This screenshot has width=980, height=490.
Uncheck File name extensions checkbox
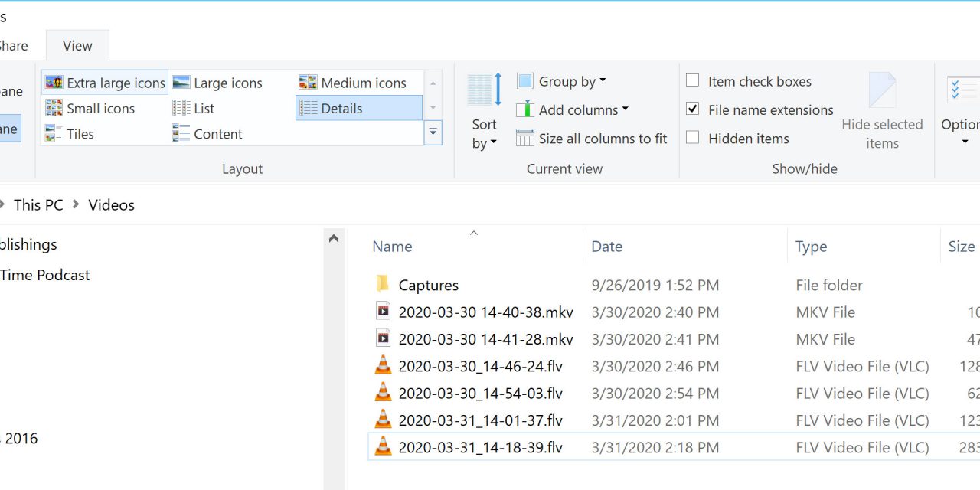pyautogui.click(x=693, y=109)
